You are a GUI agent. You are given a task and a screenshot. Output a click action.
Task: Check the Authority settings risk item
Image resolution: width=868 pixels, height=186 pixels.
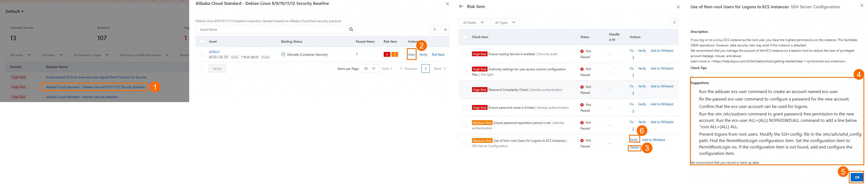coord(465,72)
